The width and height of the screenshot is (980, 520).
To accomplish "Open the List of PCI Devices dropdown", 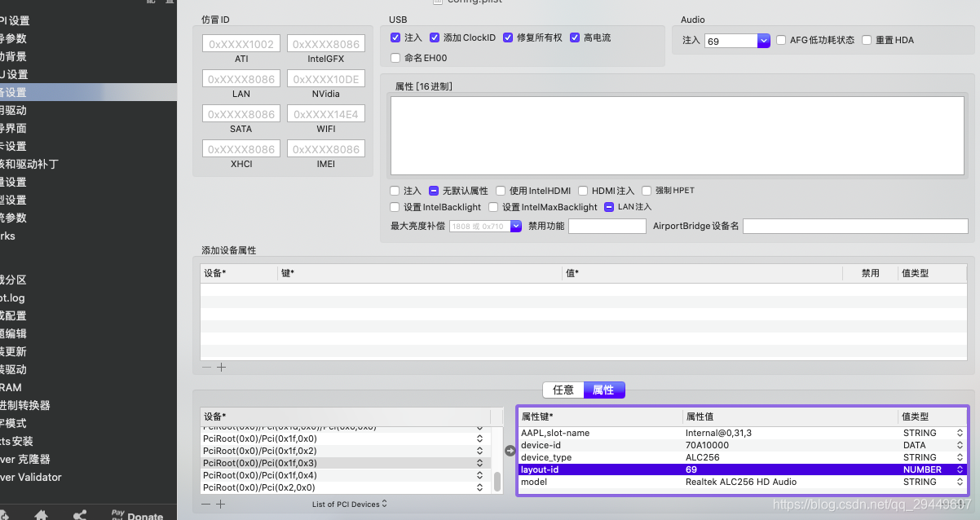I will [x=350, y=504].
